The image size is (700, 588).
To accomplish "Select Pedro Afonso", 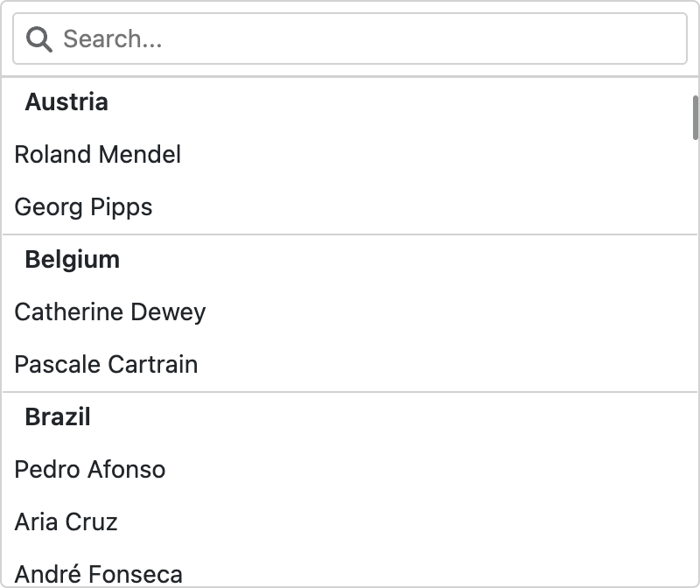I will (90, 470).
